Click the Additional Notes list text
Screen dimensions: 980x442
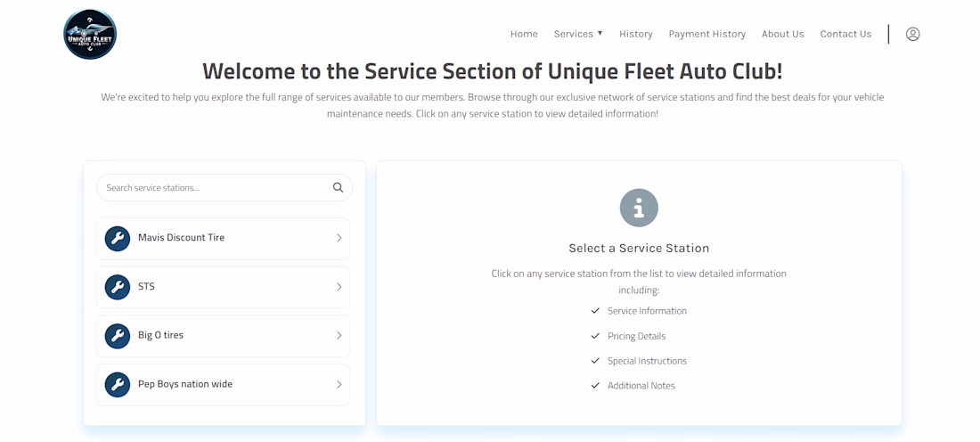pos(641,386)
